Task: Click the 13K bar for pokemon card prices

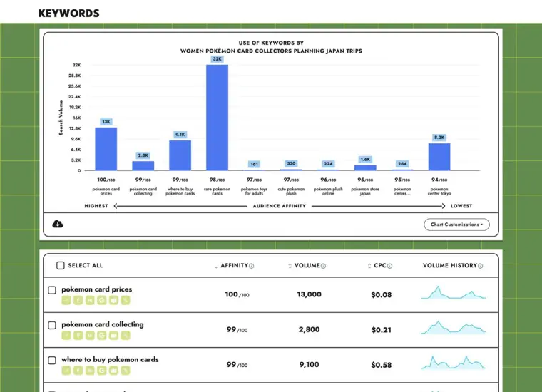Action: point(106,149)
